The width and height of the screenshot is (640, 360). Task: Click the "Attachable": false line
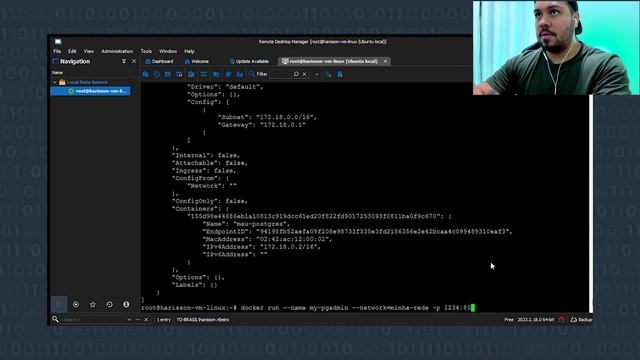point(210,163)
